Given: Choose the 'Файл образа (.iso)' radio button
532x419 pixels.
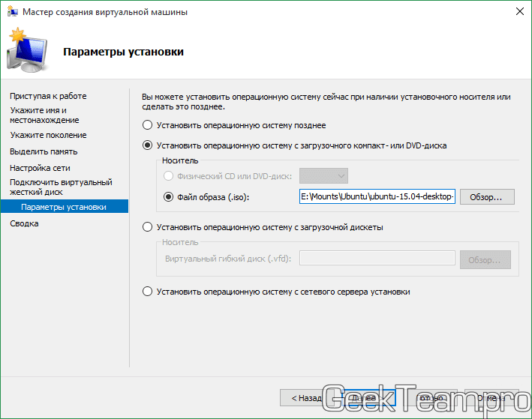Looking at the screenshot, I should click(169, 197).
